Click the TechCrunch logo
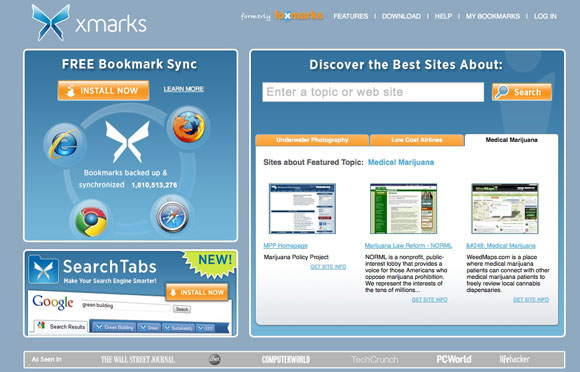This screenshot has height=372, width=580. [x=375, y=359]
